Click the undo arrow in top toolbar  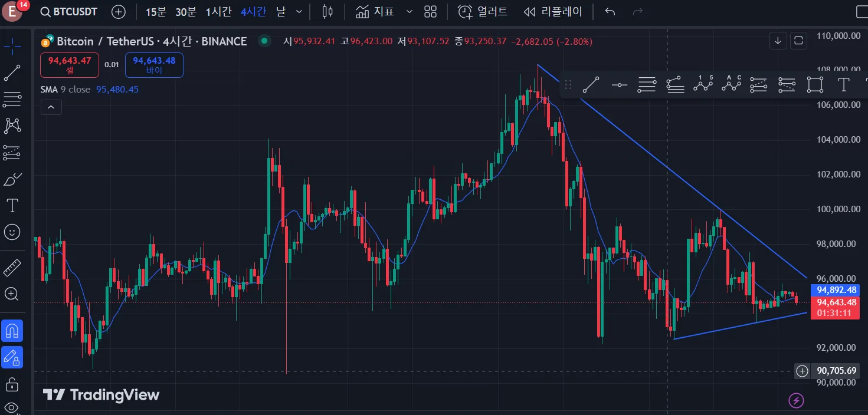pos(610,12)
